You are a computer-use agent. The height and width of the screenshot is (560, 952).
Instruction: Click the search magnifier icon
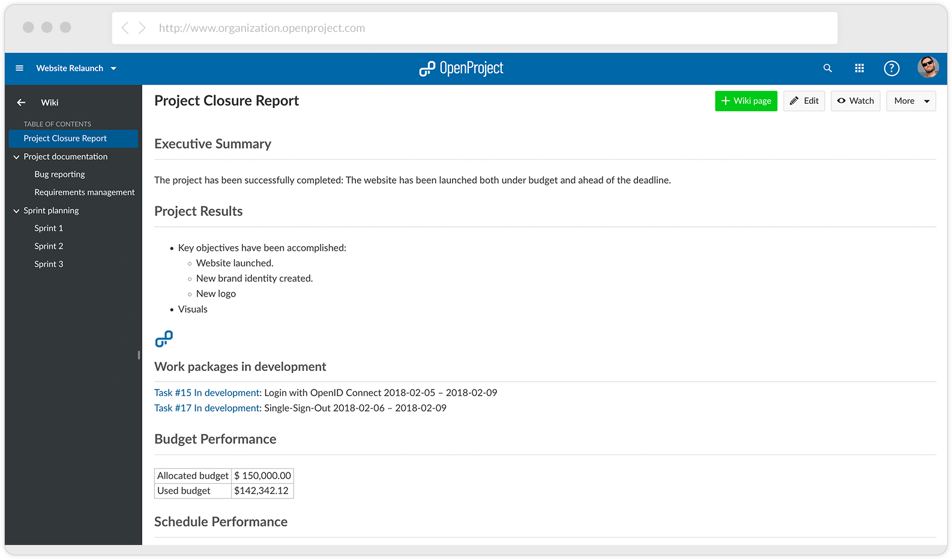click(828, 68)
